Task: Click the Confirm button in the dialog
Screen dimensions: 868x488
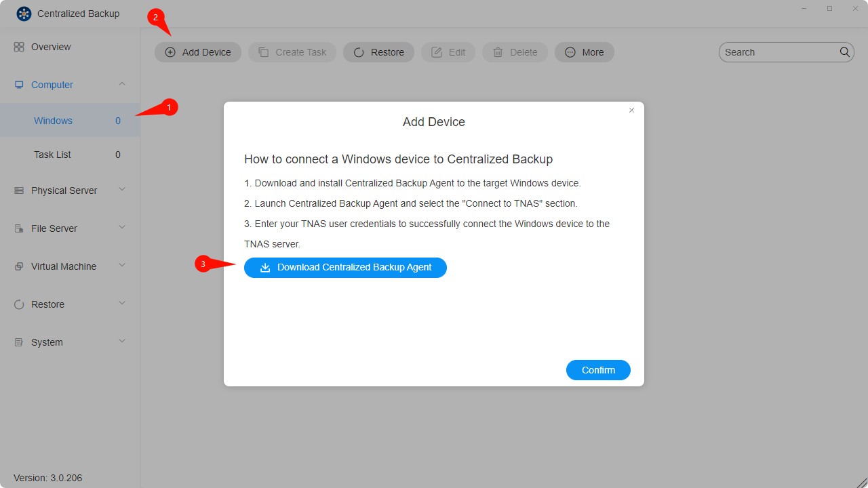Action: [x=597, y=370]
